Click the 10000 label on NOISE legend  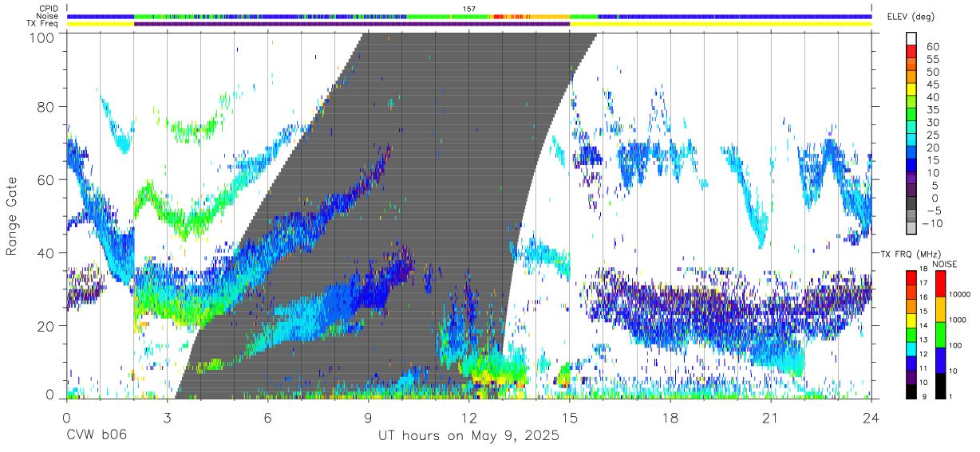click(x=958, y=295)
